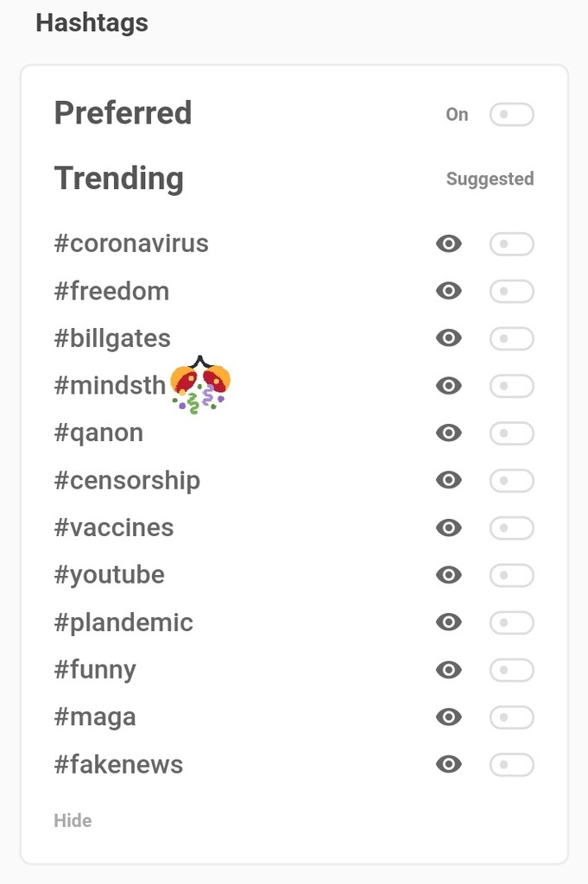Click the eye icon beside #censorship
The image size is (588, 884).
449,480
